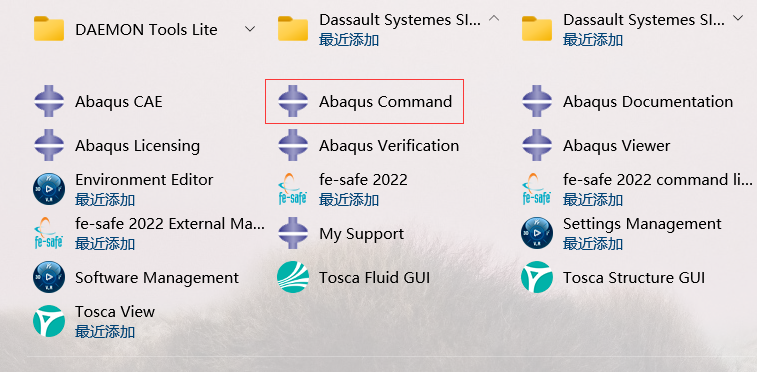Launch Tosca Structure GUI icon

pyautogui.click(x=537, y=277)
